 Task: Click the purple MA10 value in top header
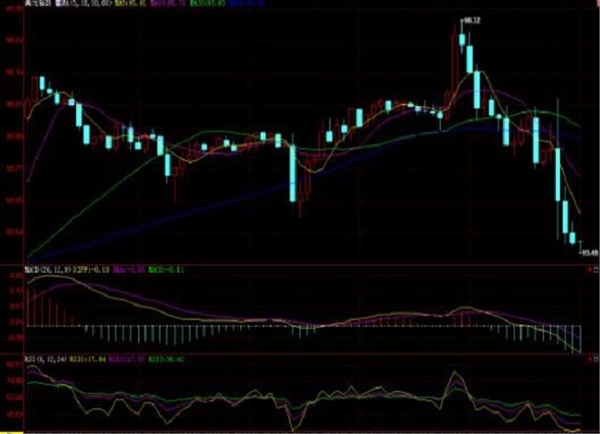(169, 3)
